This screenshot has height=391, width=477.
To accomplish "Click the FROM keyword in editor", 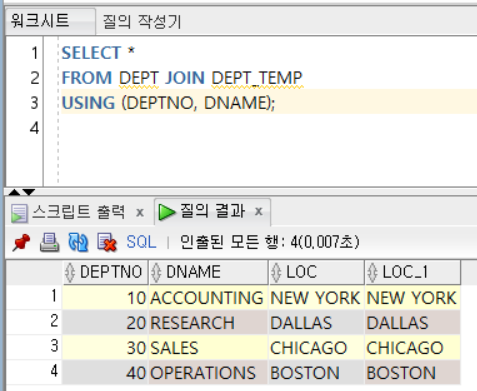I will pos(87,78).
